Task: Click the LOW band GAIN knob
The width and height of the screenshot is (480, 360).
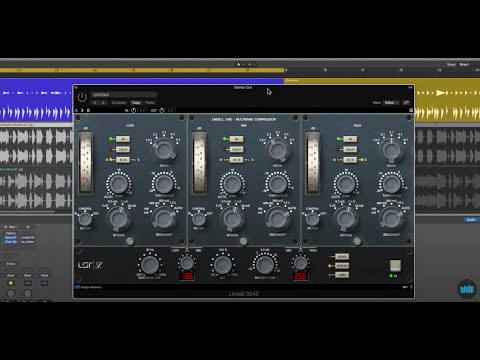Action: [118, 184]
